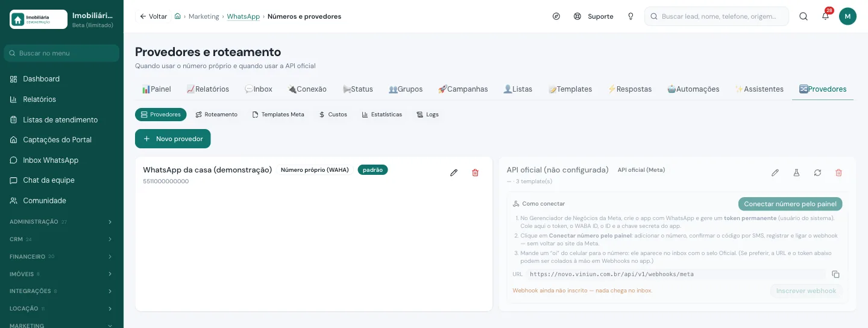
Task: Click Inscrever webhook button
Action: click(x=806, y=291)
